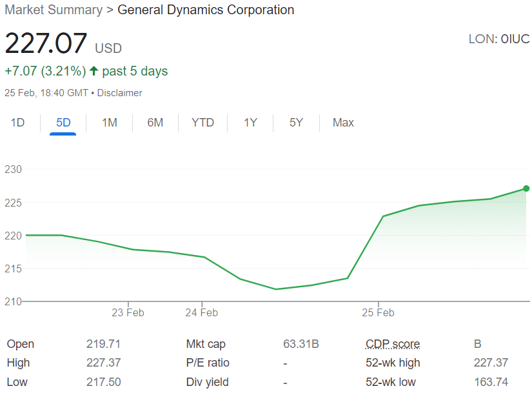
Task: Click the 52-wk low value 163.74
Action: pos(491,381)
